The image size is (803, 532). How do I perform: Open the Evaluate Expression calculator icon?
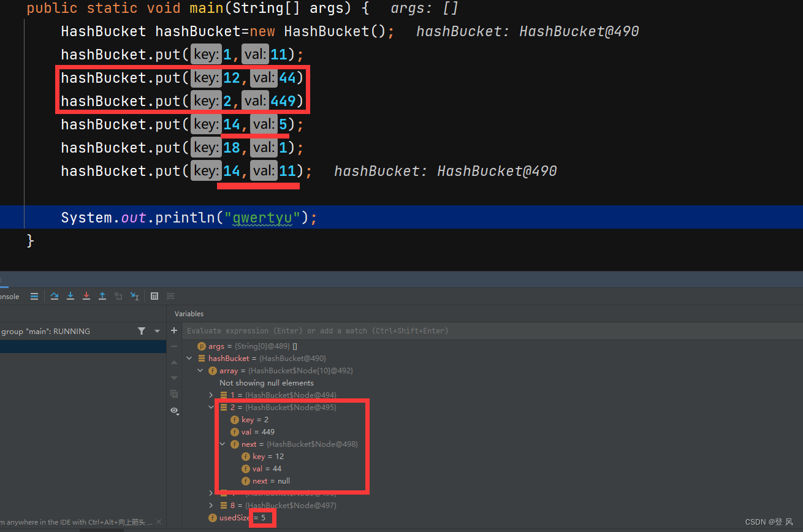154,296
